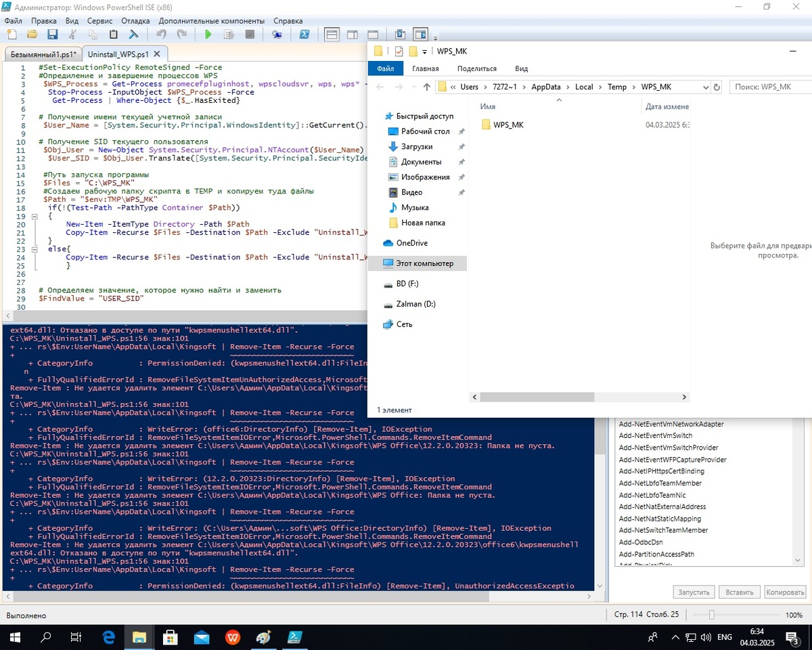
Task: Open the Сервис menu
Action: 100,20
